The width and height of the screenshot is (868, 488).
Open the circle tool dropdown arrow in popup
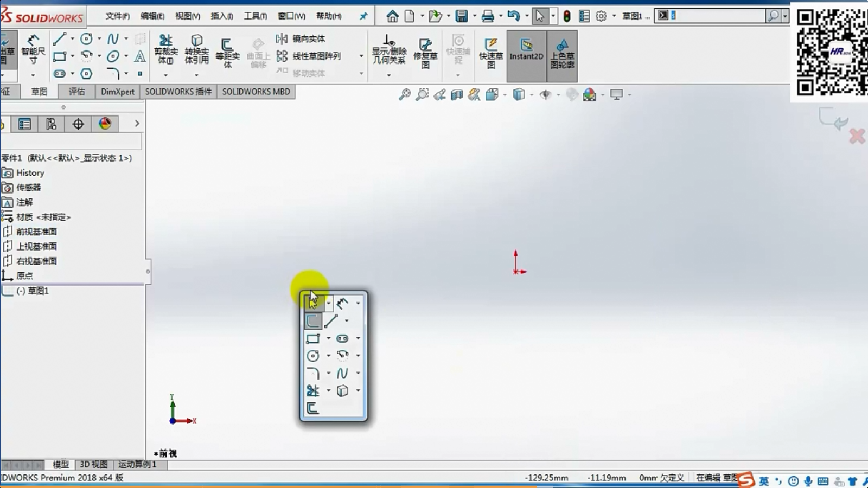point(328,356)
